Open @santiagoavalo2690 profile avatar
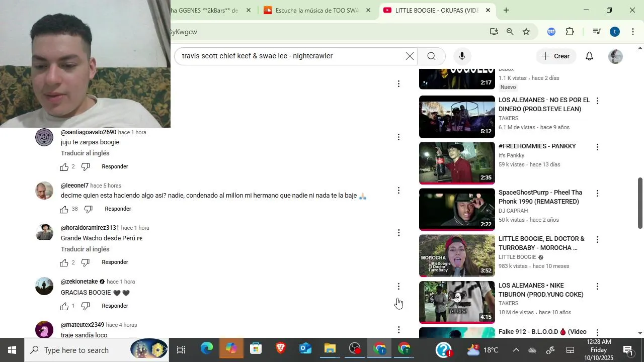The width and height of the screenshot is (644, 362). point(44,137)
